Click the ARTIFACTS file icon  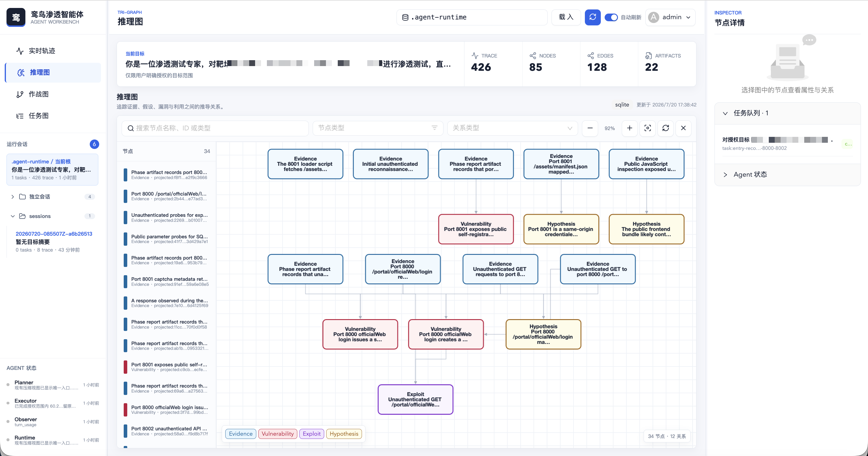tap(648, 56)
